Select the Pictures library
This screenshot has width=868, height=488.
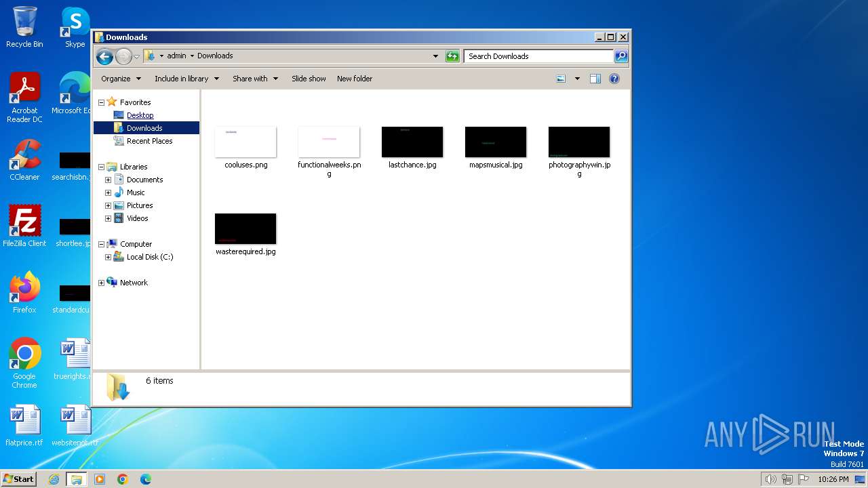pyautogui.click(x=139, y=205)
